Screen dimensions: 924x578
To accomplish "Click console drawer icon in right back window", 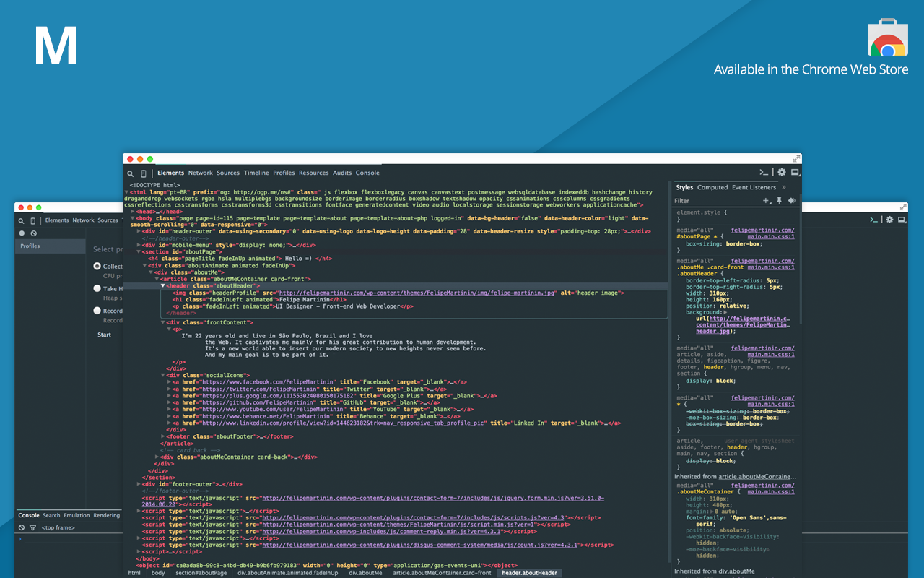I will click(x=873, y=220).
